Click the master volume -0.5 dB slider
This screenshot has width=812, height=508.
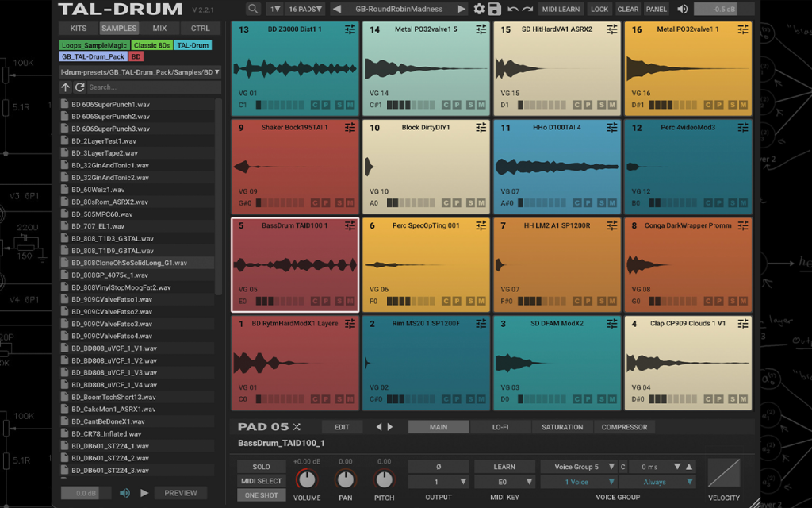pos(724,9)
